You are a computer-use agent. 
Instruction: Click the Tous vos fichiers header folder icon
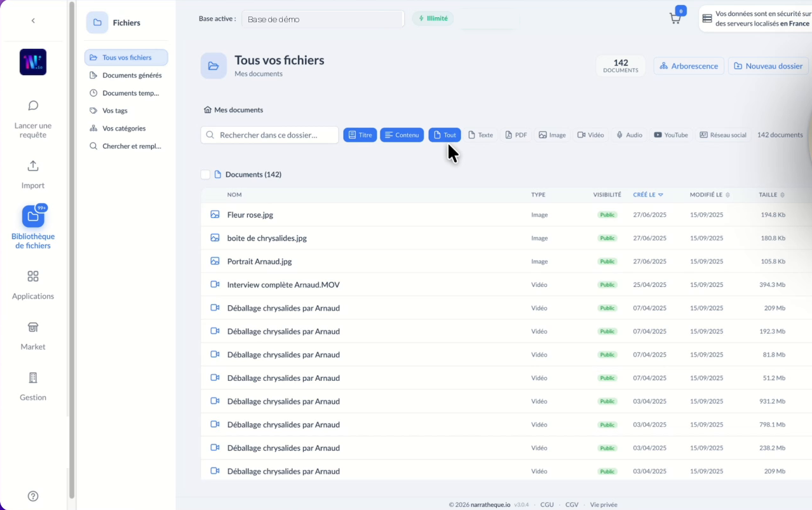coord(213,66)
